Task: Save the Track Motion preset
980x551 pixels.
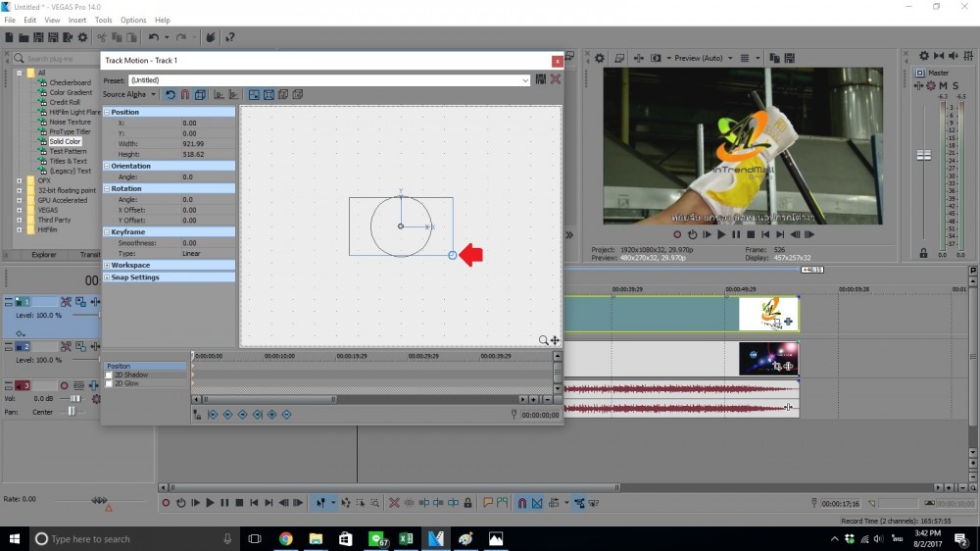Action: (x=541, y=79)
